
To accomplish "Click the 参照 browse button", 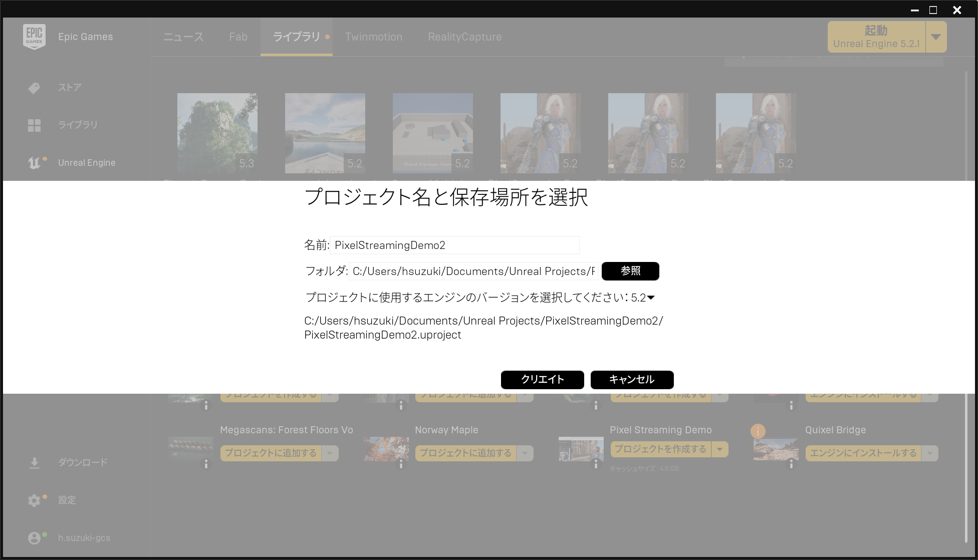I will tap(630, 271).
